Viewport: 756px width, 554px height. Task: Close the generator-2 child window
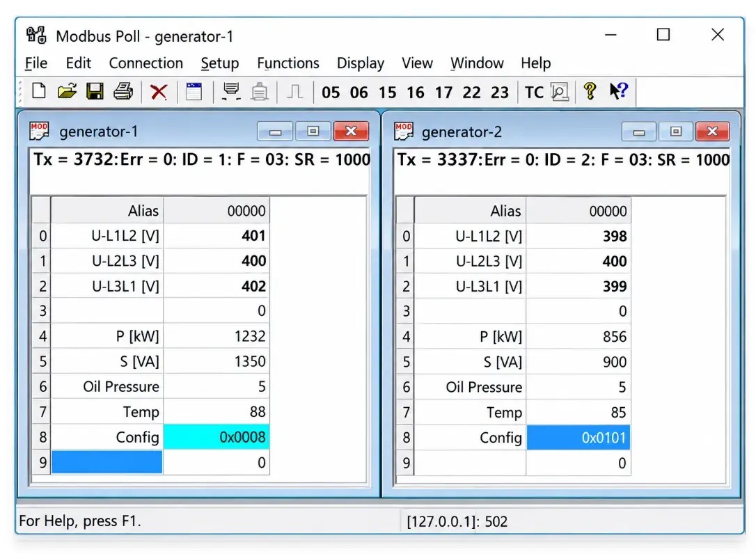(713, 132)
